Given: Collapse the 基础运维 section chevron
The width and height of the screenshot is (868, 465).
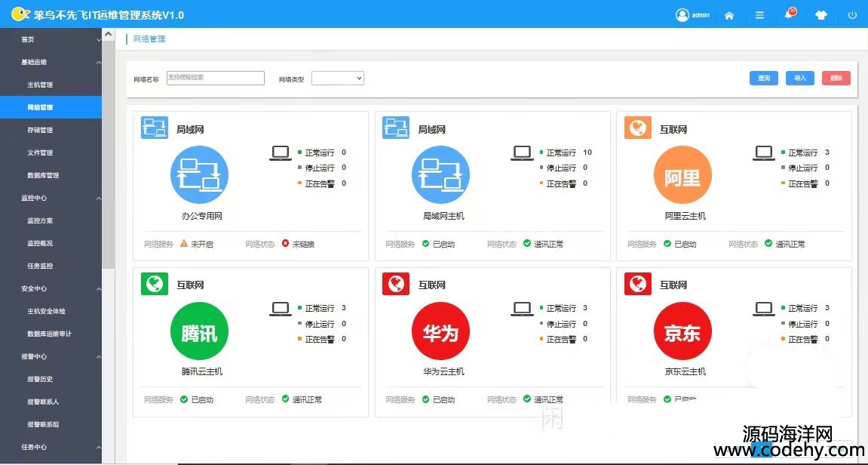Looking at the screenshot, I should pyautogui.click(x=99, y=62).
